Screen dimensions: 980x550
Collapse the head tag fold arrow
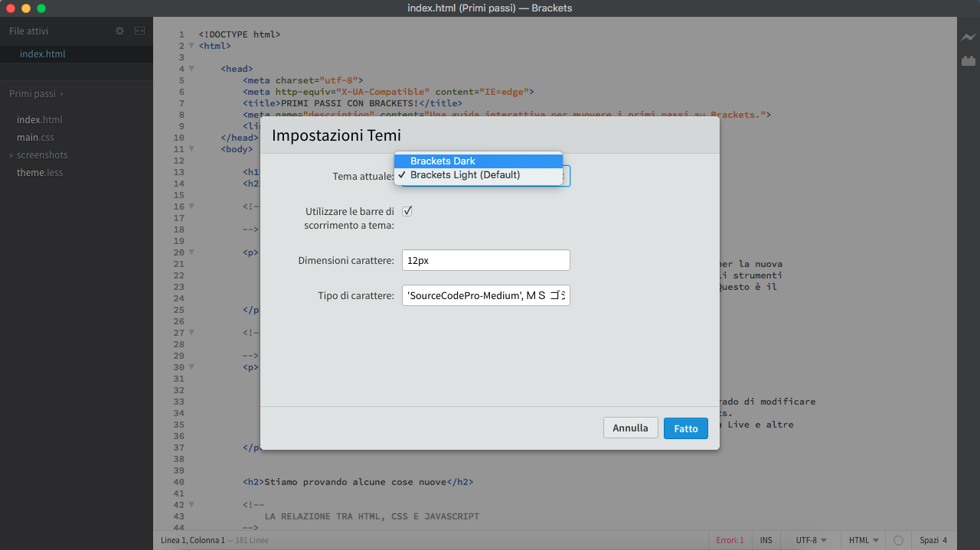click(191, 69)
